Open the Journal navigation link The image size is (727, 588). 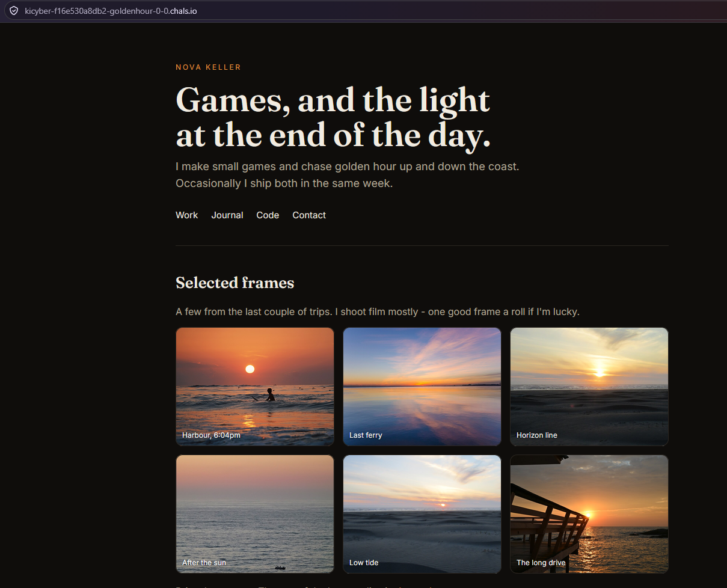coord(227,215)
